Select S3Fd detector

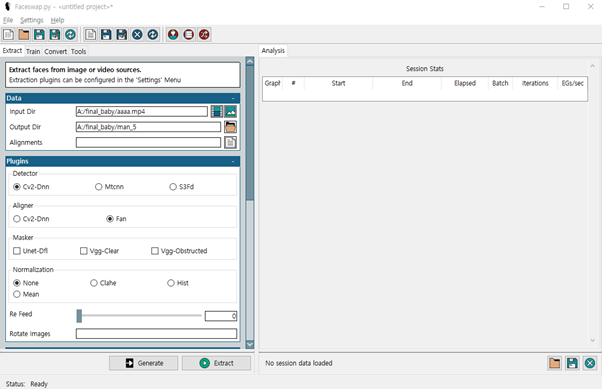pyautogui.click(x=182, y=187)
